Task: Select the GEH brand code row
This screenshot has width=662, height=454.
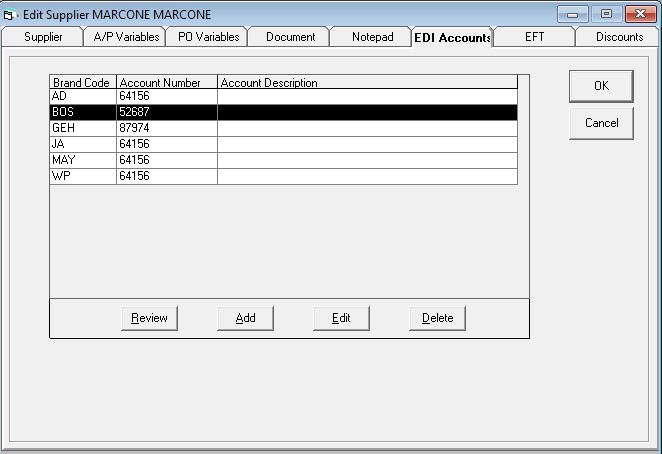Action: point(284,128)
